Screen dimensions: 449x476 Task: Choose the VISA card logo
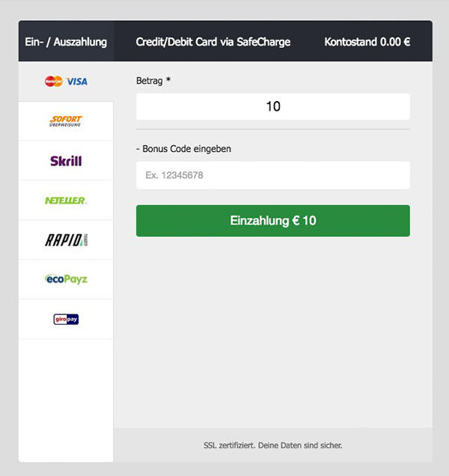pyautogui.click(x=77, y=82)
